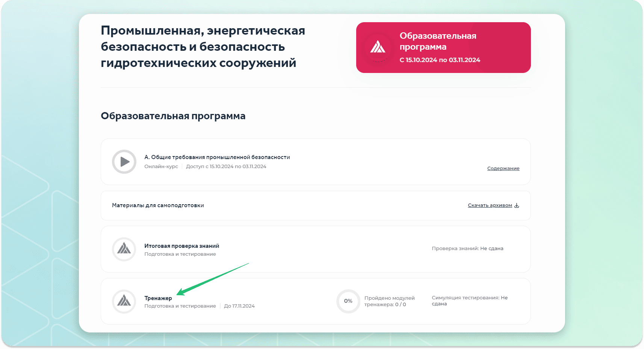Select the red Образовательная программа banner title
Screen dimensions: 644x349
point(438,41)
